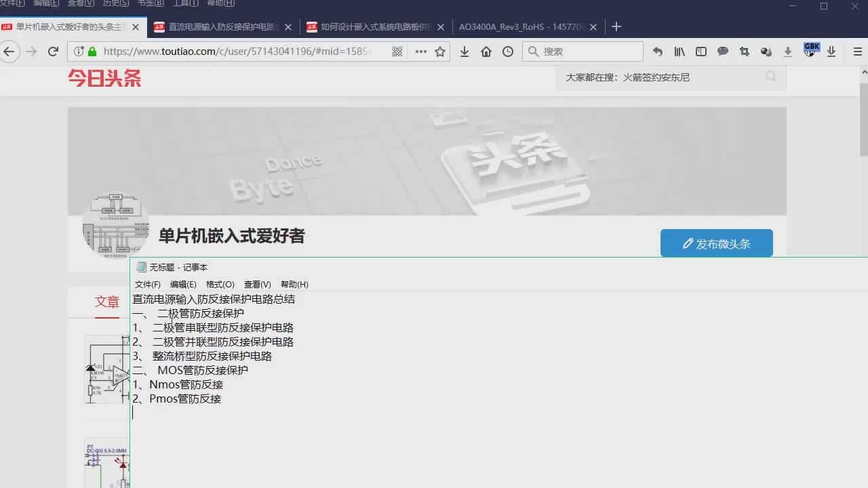
Task: Click Firefox menu 工具(T)
Action: point(185,3)
